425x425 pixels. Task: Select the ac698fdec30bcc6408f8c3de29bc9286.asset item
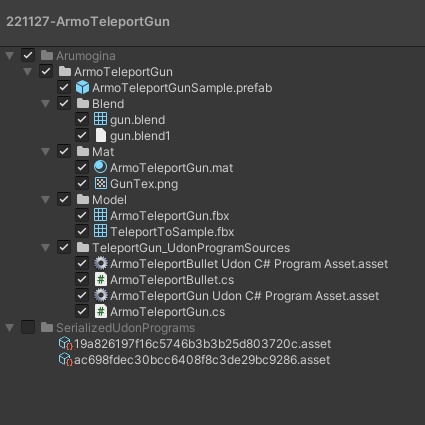click(x=202, y=360)
